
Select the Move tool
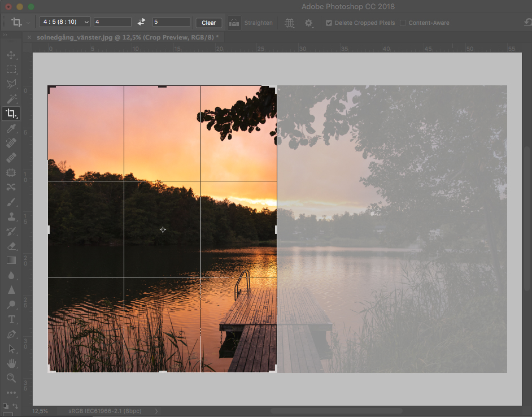(x=11, y=55)
